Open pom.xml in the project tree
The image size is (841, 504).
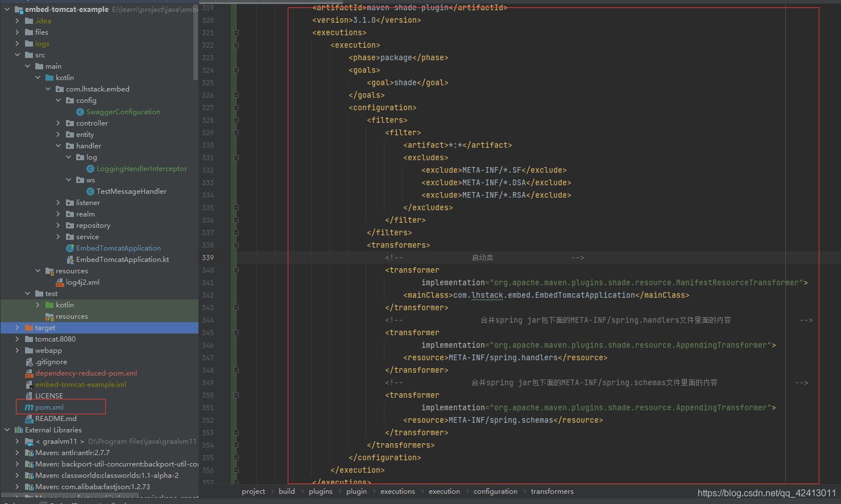[x=49, y=407]
